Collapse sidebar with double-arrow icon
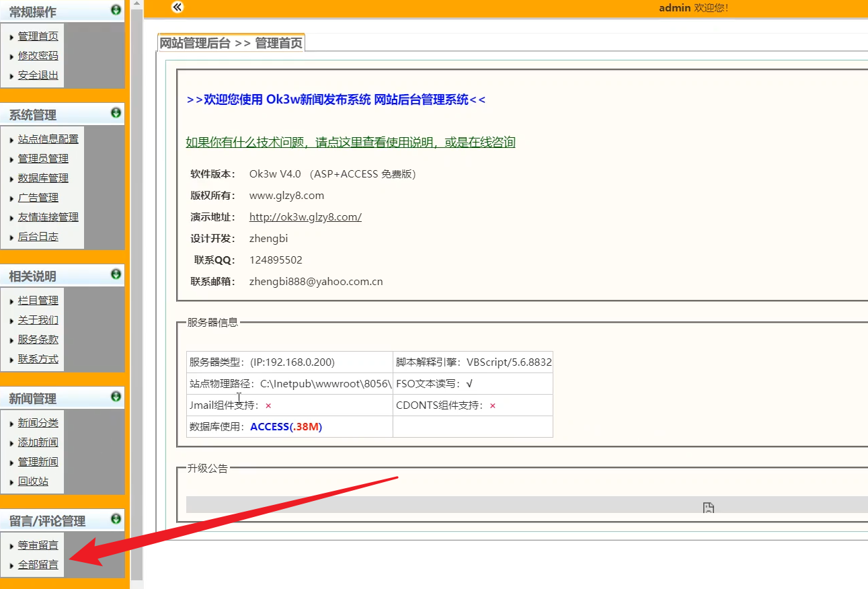This screenshot has width=868, height=589. (x=177, y=7)
